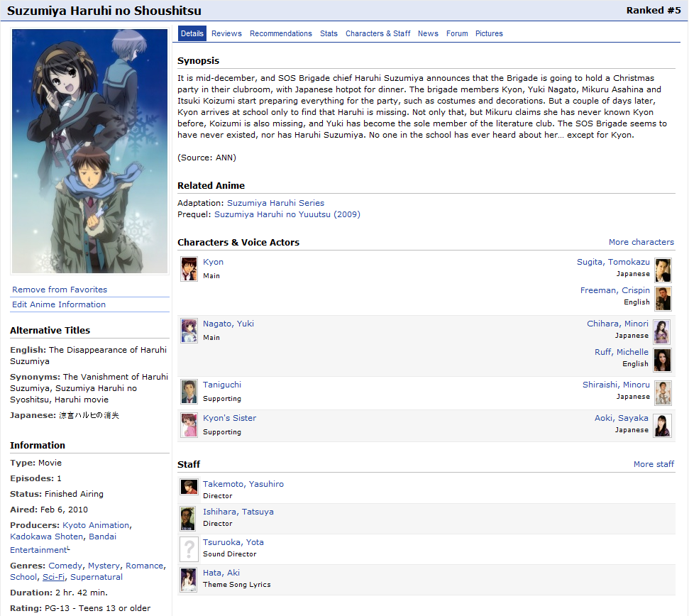The width and height of the screenshot is (689, 616).
Task: Click the page title Suzumiya Haruhi no Shoushitsu
Action: tap(104, 11)
